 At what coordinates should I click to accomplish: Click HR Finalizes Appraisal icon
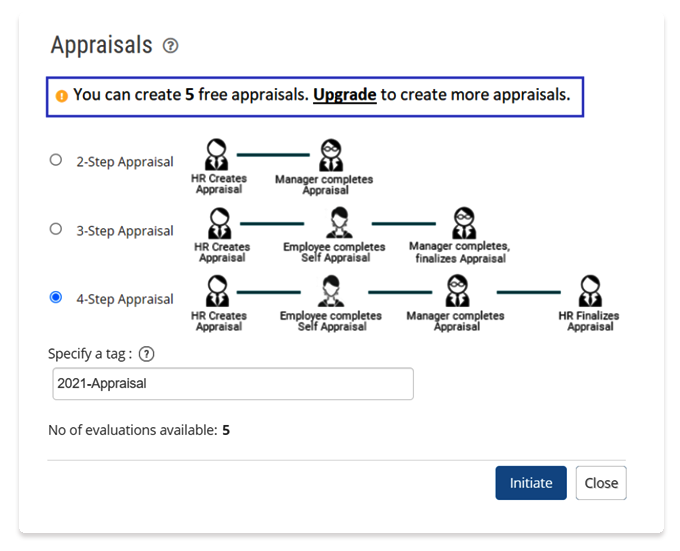click(x=590, y=291)
